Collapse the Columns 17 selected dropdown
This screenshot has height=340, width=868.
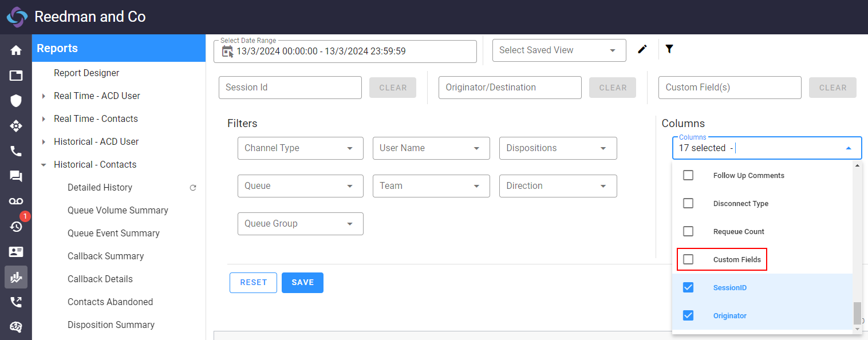pos(849,148)
